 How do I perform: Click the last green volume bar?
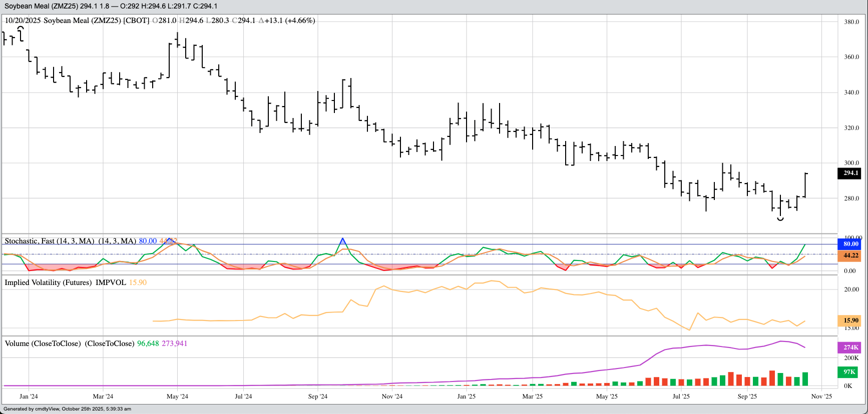click(x=805, y=379)
